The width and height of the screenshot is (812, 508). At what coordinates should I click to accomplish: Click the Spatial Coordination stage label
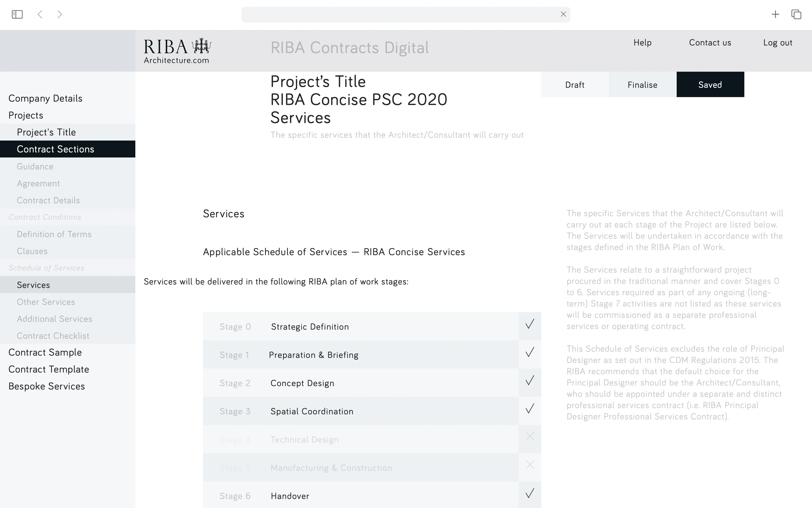(312, 411)
